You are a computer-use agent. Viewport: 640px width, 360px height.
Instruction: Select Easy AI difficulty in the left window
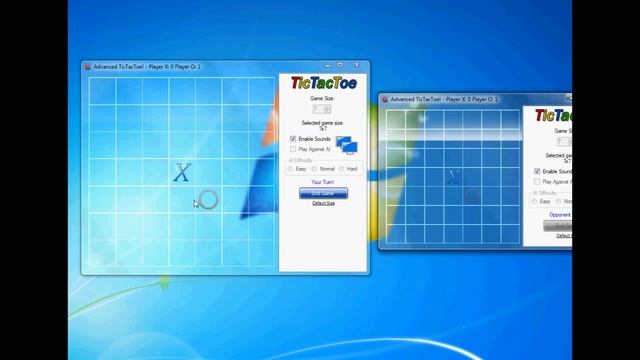click(x=291, y=169)
